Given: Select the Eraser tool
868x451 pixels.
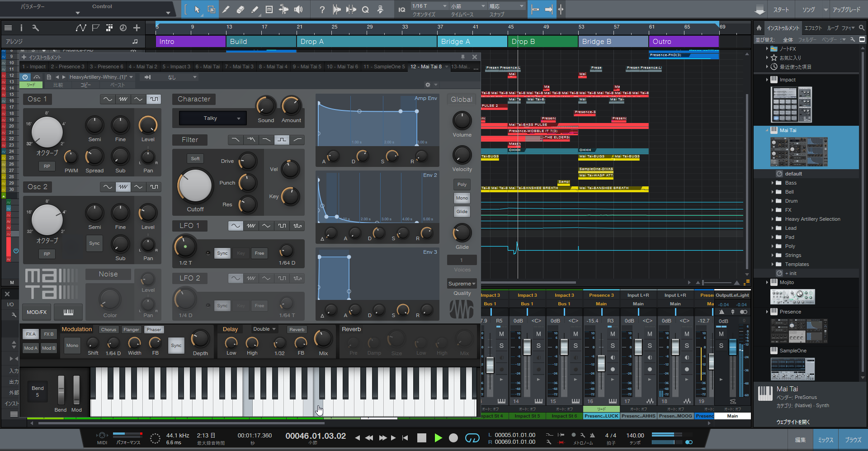Looking at the screenshot, I should [x=240, y=9].
